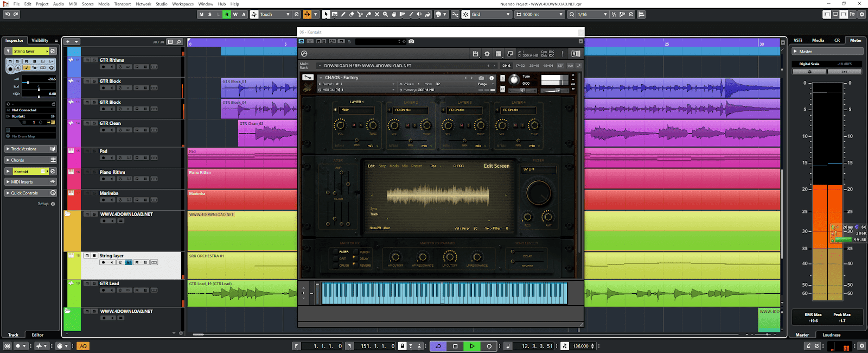Click the Kontakt warning exclamation icon

pyautogui.click(x=563, y=54)
